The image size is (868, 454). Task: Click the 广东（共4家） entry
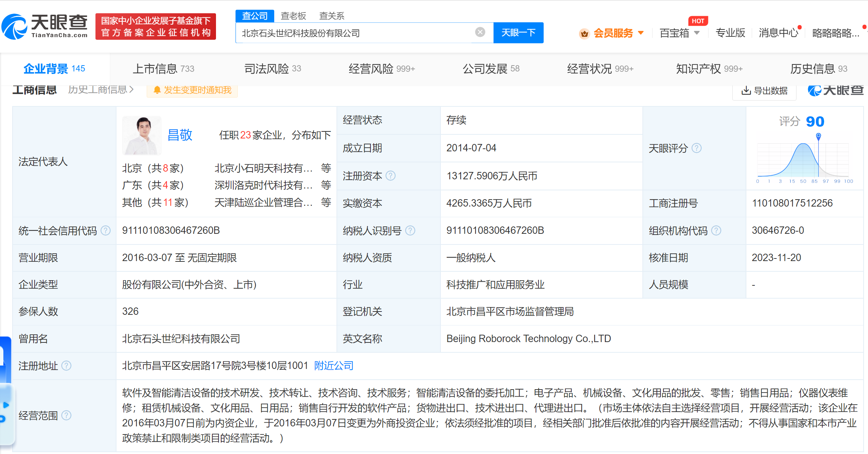[x=153, y=185]
